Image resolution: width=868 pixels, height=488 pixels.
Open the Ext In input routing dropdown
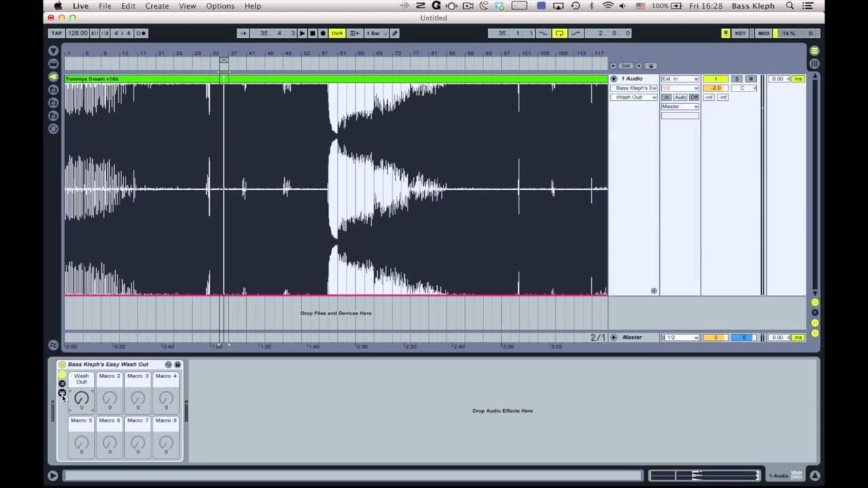(x=679, y=79)
